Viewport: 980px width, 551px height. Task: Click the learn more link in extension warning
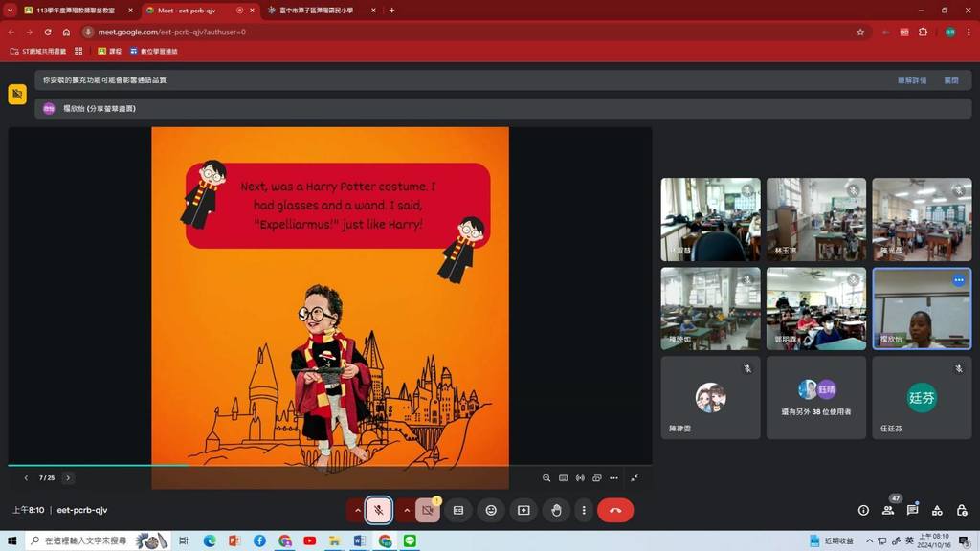click(912, 80)
